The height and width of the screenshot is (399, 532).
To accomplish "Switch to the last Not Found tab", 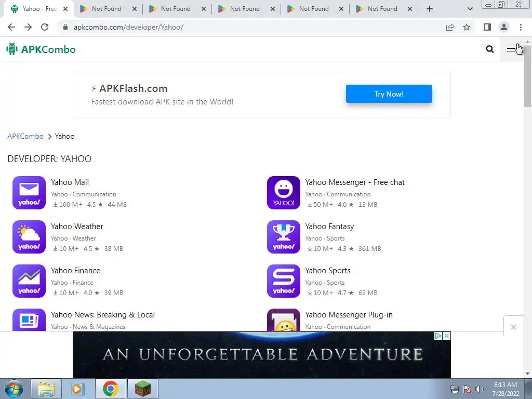I will coord(382,9).
